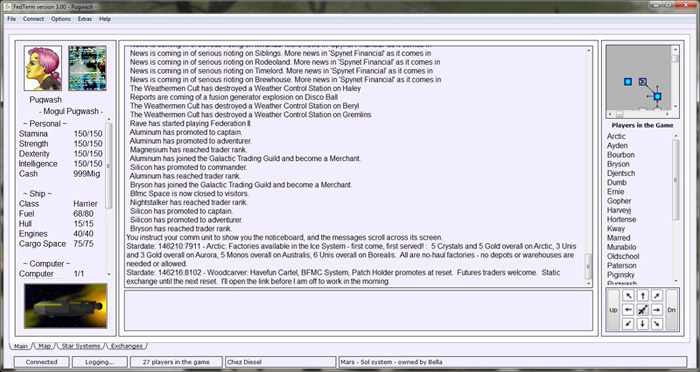Click the Mars - Sol system status field
The image size is (700, 372).
coord(512,362)
